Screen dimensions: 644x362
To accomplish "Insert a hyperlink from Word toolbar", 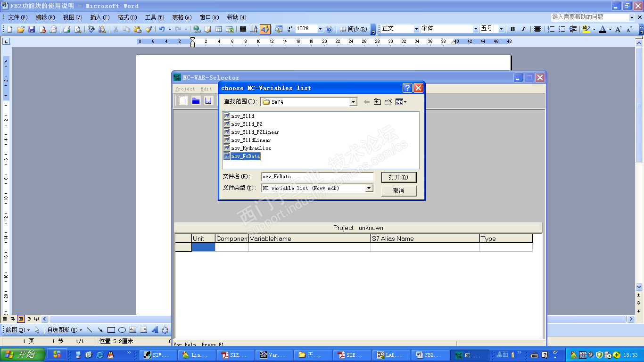I will tap(197, 29).
